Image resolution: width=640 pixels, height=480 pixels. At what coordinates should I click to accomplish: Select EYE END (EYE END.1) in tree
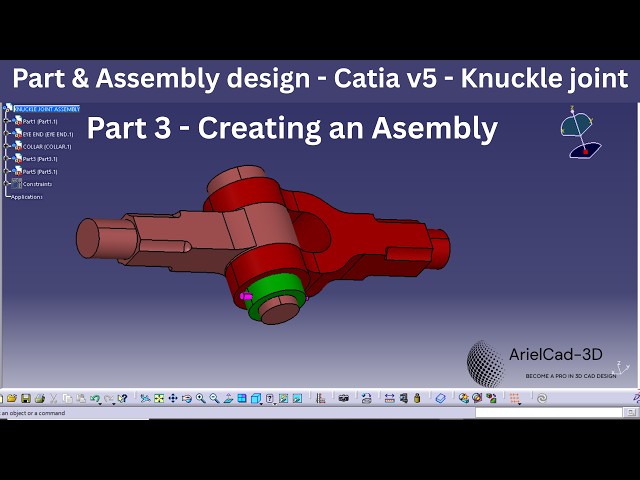(48, 134)
